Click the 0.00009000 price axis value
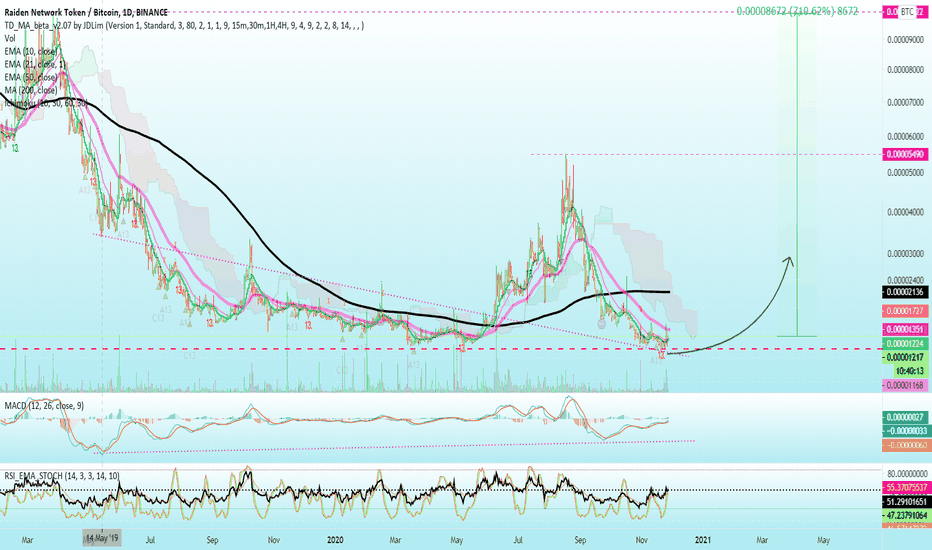 905,40
